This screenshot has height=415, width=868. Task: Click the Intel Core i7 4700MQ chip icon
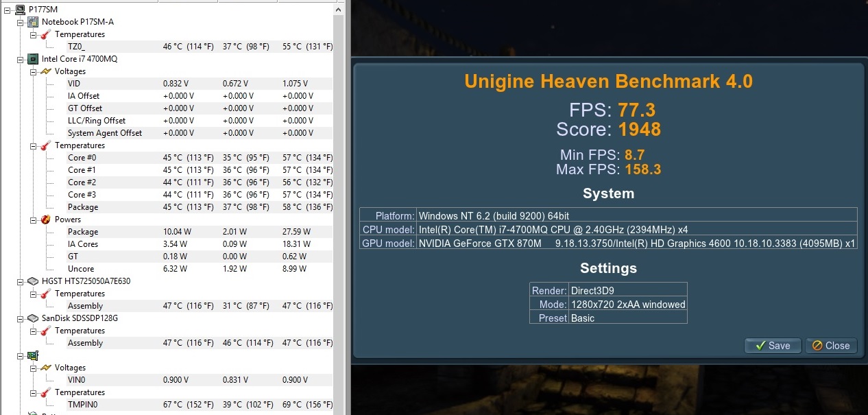(x=32, y=59)
